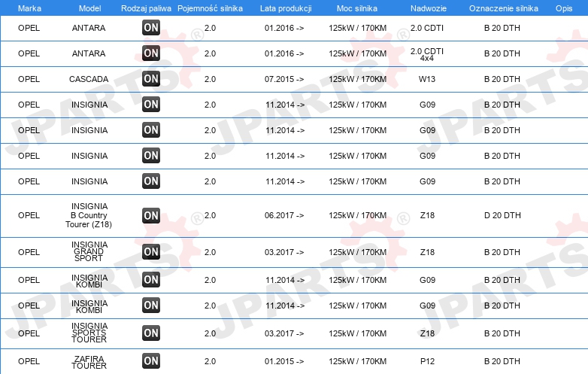Click the ON badge in the Country Tourer row

tap(151, 215)
